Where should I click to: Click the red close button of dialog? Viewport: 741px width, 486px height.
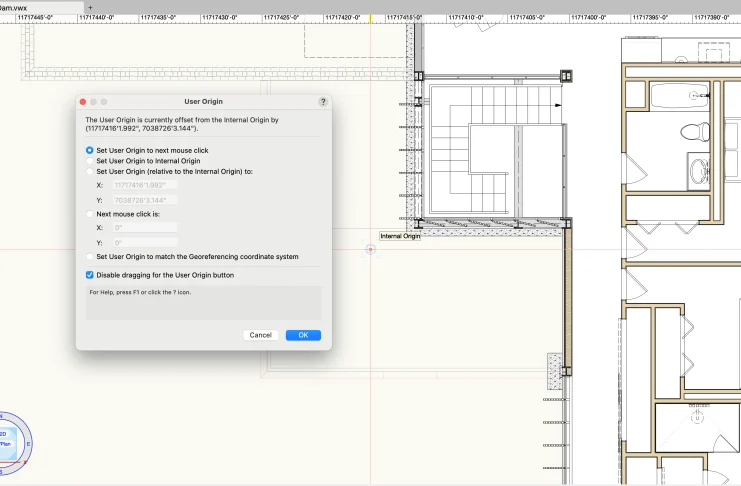pyautogui.click(x=83, y=102)
